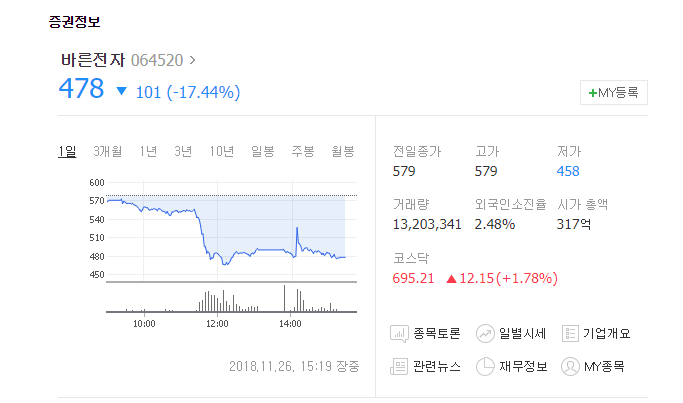Screen dimensions: 683x403
Task: Click the green plus on MY등록
Action: [x=592, y=93]
